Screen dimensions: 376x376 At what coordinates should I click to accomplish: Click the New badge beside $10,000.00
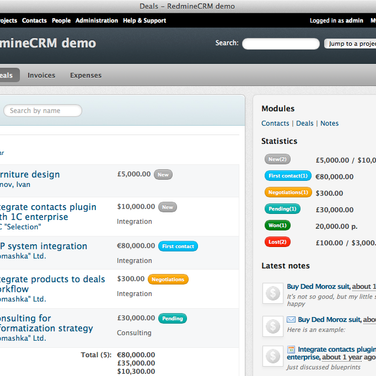167,207
